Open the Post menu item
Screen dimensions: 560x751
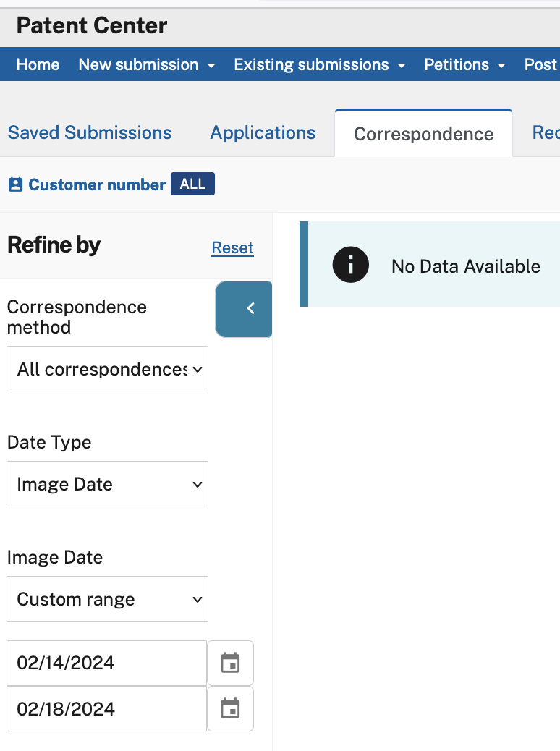pos(541,64)
